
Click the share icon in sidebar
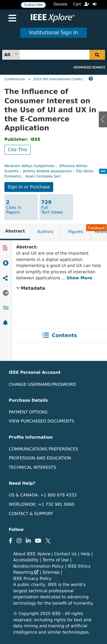[5, 278]
